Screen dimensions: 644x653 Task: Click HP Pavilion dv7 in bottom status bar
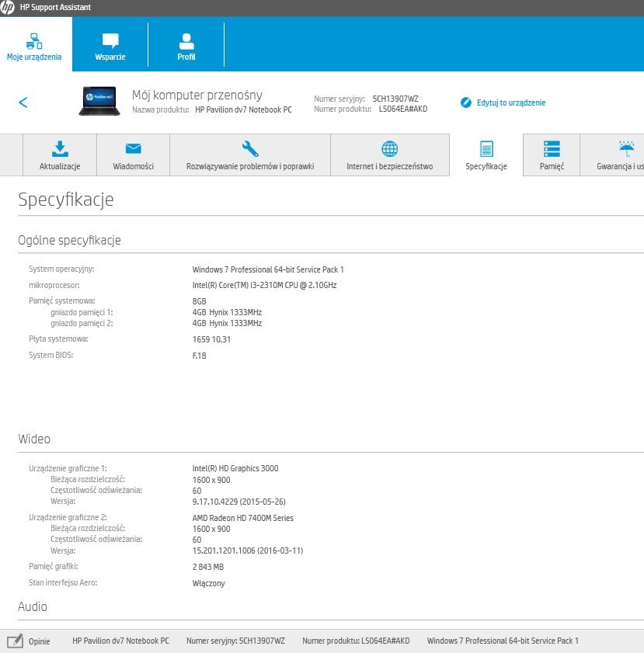[120, 641]
